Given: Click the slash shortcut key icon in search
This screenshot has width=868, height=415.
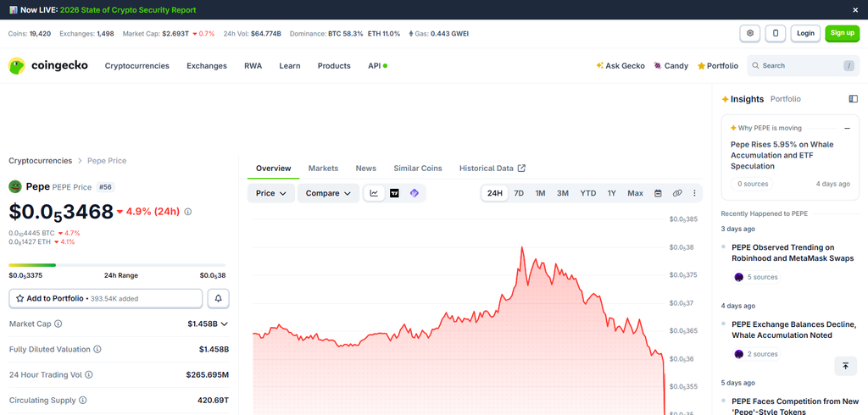Looking at the screenshot, I should click(x=849, y=66).
